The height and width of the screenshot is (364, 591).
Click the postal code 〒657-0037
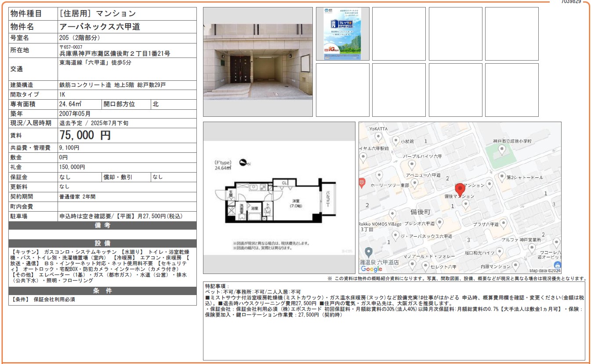(71, 47)
